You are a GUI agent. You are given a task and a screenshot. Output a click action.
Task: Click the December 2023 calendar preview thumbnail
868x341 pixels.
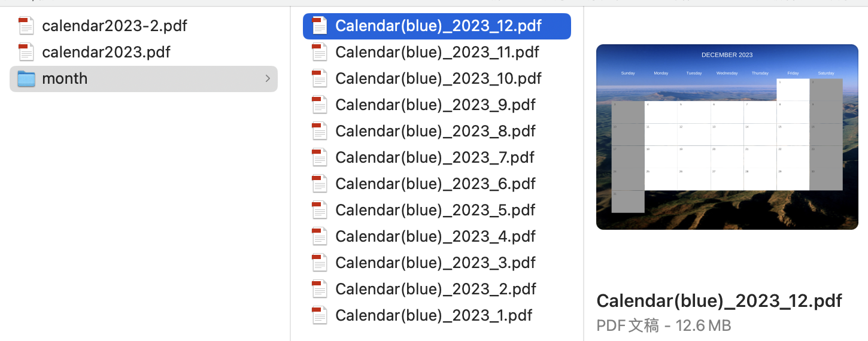point(727,136)
